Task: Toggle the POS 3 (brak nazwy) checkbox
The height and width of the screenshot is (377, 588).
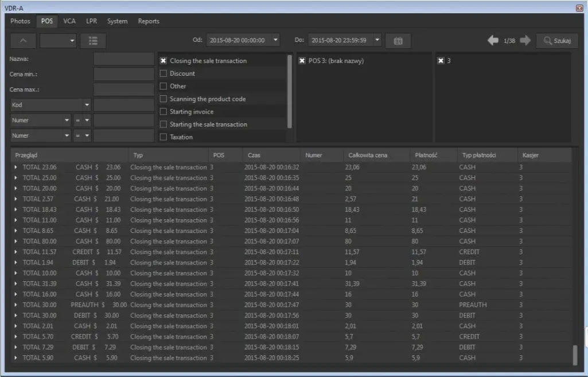Action: pyautogui.click(x=302, y=61)
